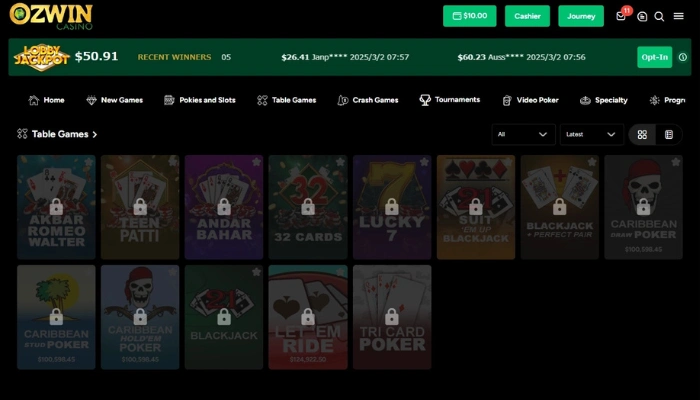Favorite the Caribbean Draw Poker game
The height and width of the screenshot is (400, 700).
coord(676,162)
